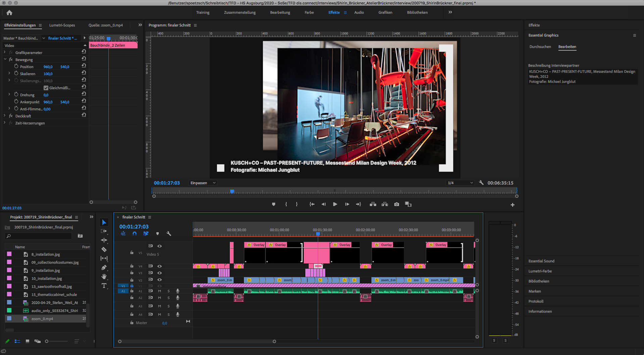This screenshot has width=644, height=355.
Task: Hide the Video 5 track output
Action: click(160, 246)
